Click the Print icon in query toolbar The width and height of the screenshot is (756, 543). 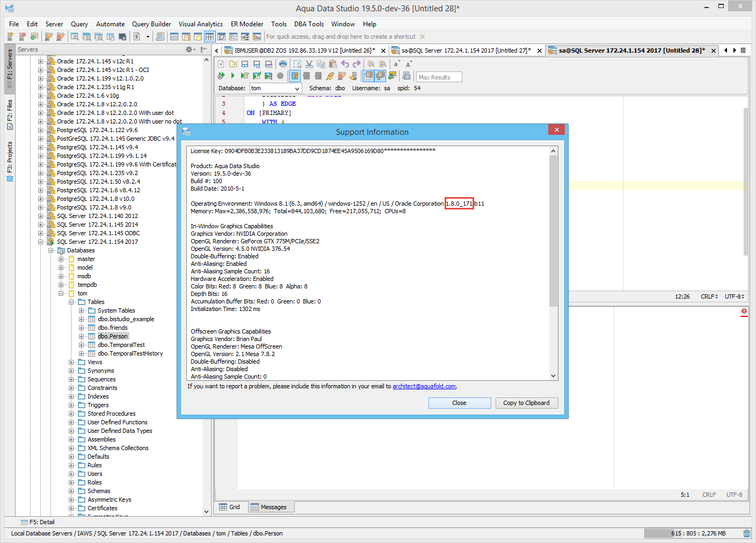point(283,64)
